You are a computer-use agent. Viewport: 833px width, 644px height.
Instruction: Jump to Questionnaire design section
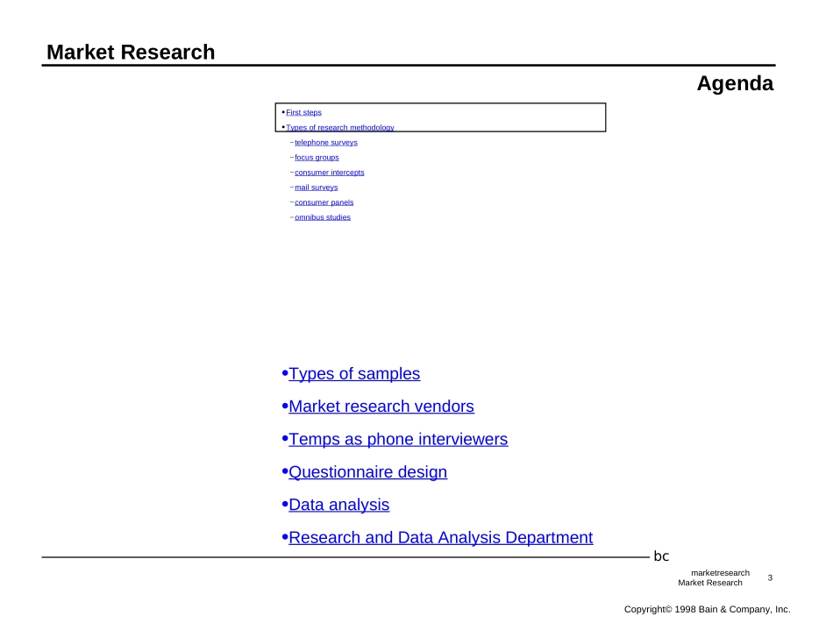tap(367, 472)
